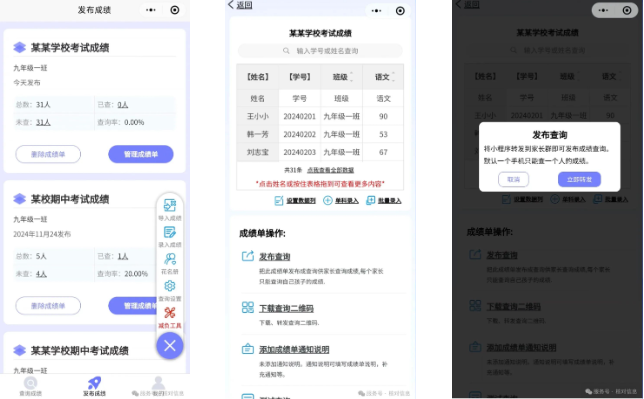Click the QR icon beside 下载查询二维码 on the light screen
Viewport: 644px width, 399px height.
tap(248, 307)
